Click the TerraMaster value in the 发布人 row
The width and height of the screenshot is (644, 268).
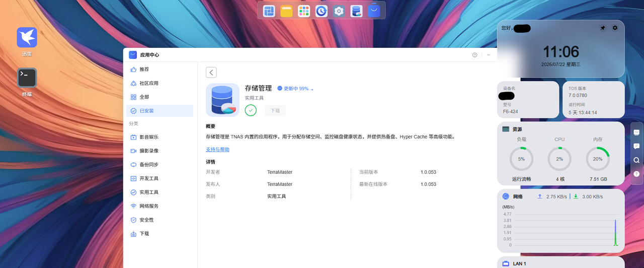pos(280,184)
